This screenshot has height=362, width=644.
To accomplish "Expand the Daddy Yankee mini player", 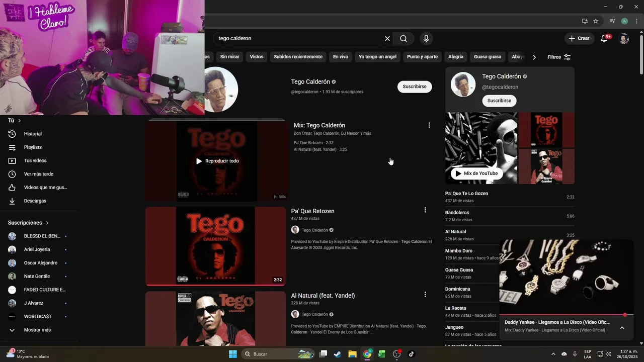I will [x=622, y=328].
